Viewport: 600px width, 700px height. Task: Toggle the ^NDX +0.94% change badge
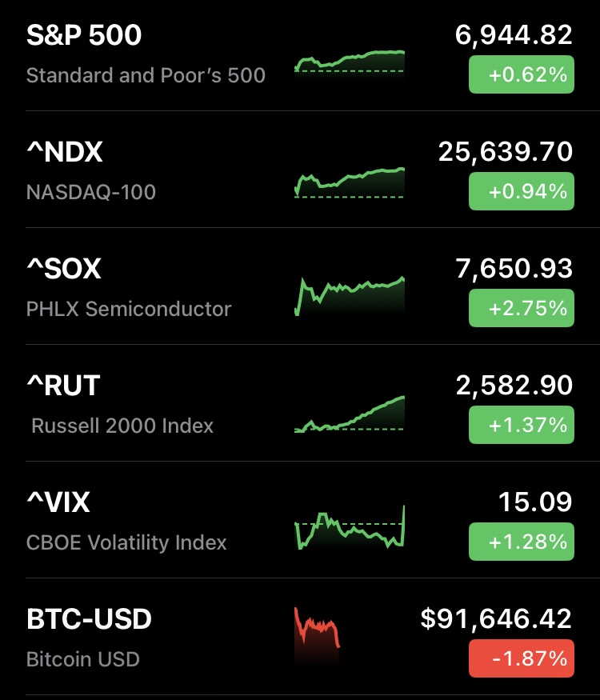pyautogui.click(x=521, y=192)
